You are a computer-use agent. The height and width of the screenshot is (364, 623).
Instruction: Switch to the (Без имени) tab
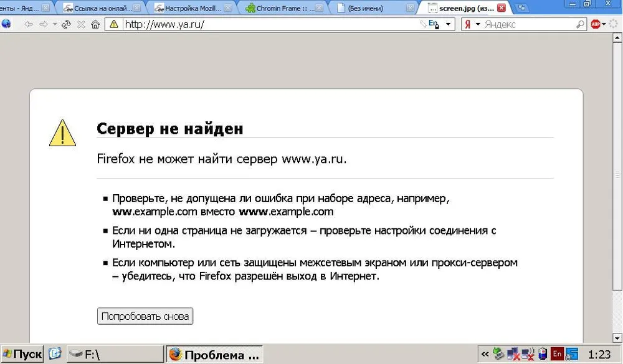pos(371,7)
